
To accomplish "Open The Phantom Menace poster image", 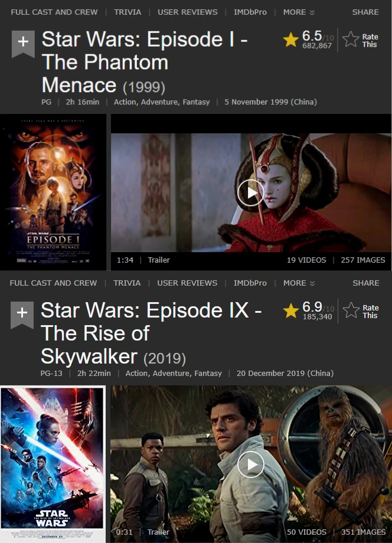I will coord(53,192).
